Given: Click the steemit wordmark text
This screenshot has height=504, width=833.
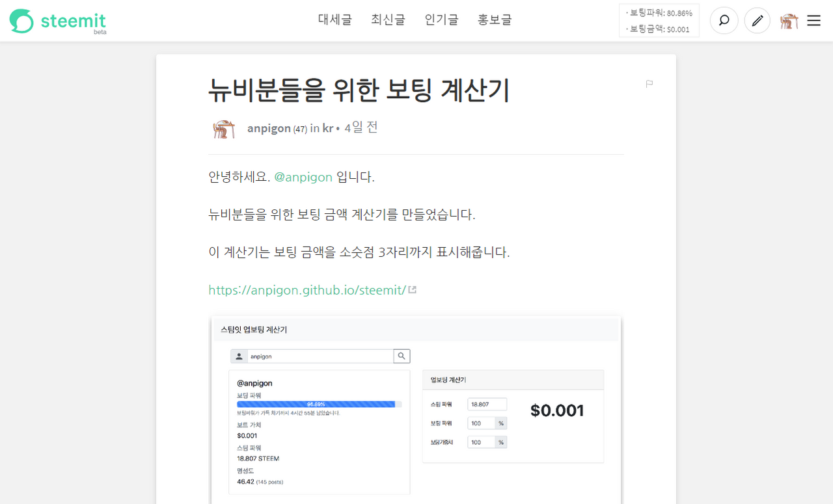Looking at the screenshot, I should (x=73, y=21).
